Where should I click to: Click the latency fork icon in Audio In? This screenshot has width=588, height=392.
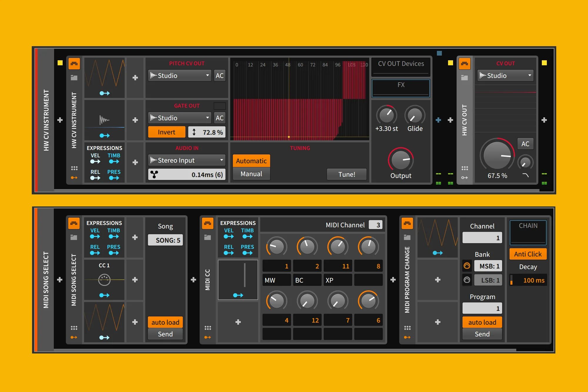pos(154,174)
